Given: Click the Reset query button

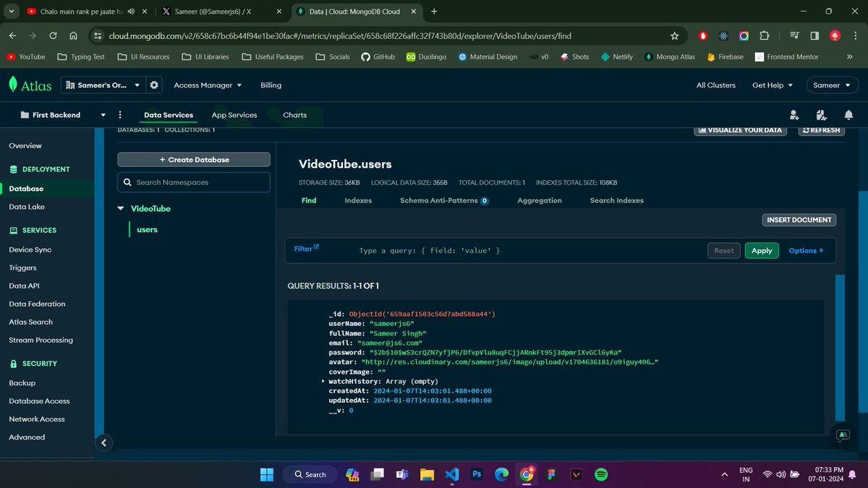Looking at the screenshot, I should [724, 251].
